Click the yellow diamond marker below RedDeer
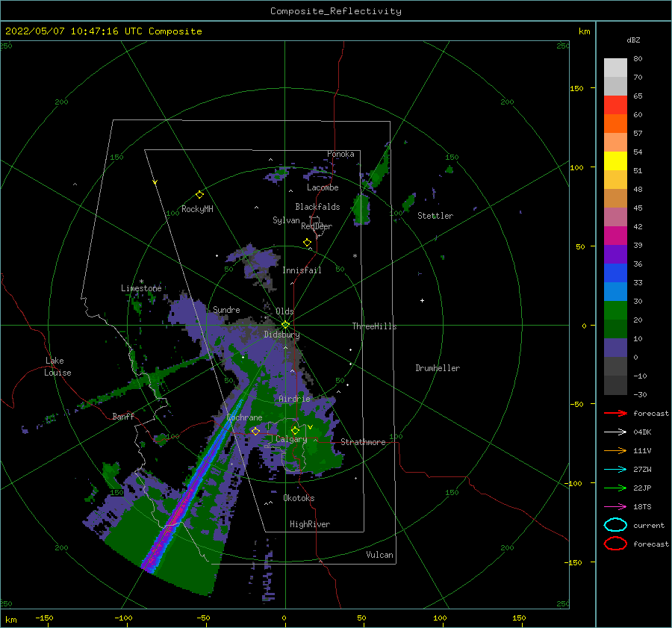672x628 pixels. (308, 243)
